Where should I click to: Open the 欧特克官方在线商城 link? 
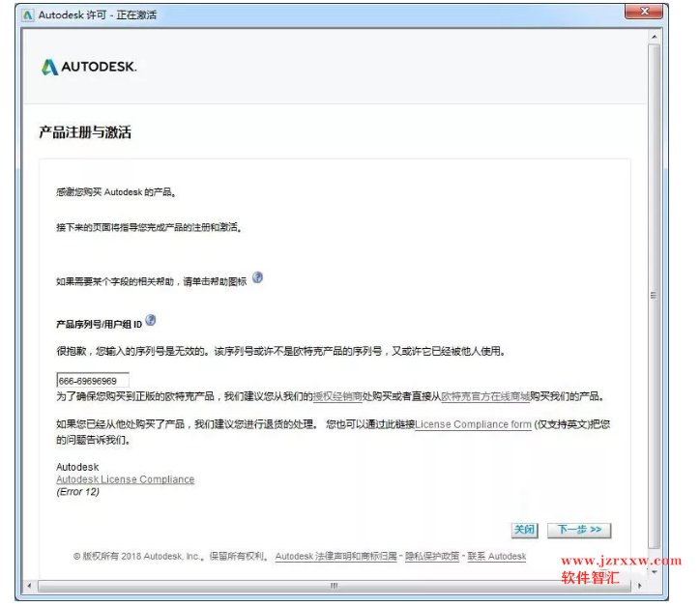pos(485,396)
